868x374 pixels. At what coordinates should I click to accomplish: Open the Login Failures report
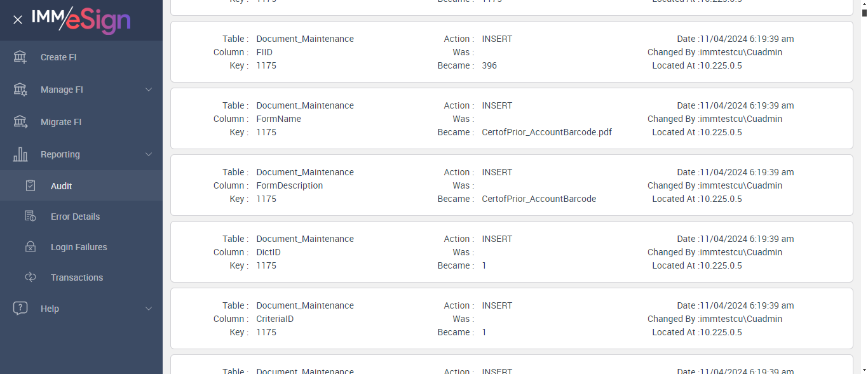click(x=79, y=247)
